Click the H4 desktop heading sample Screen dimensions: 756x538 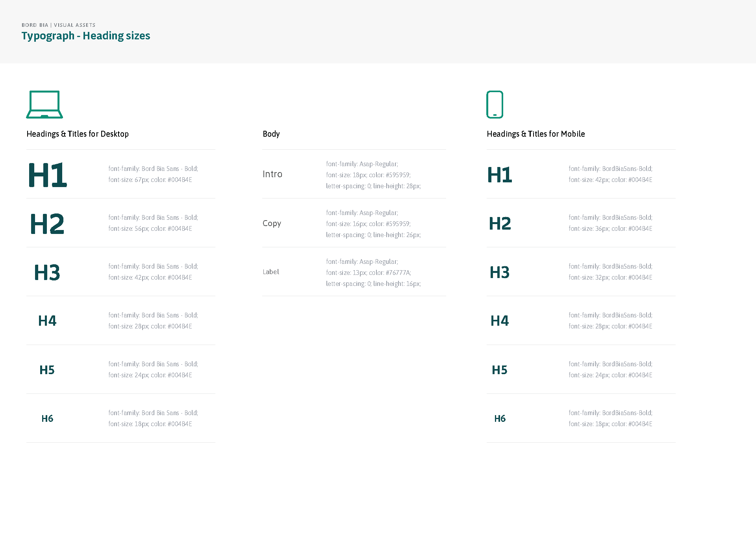pos(47,321)
